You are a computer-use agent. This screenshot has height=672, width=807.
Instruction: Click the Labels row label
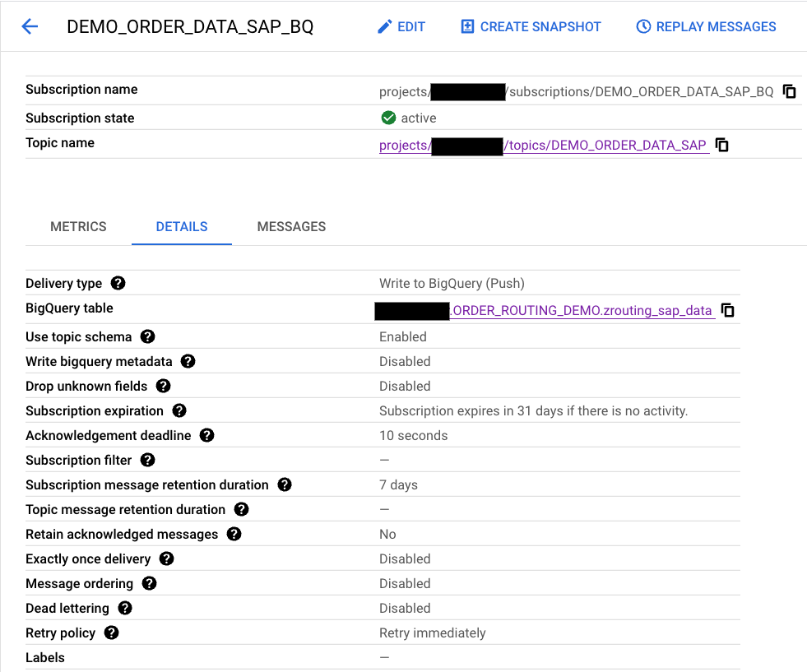click(x=45, y=657)
